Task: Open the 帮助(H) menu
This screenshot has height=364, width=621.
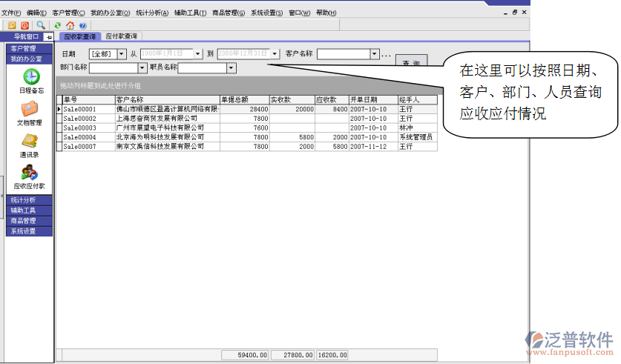Action: pos(326,13)
